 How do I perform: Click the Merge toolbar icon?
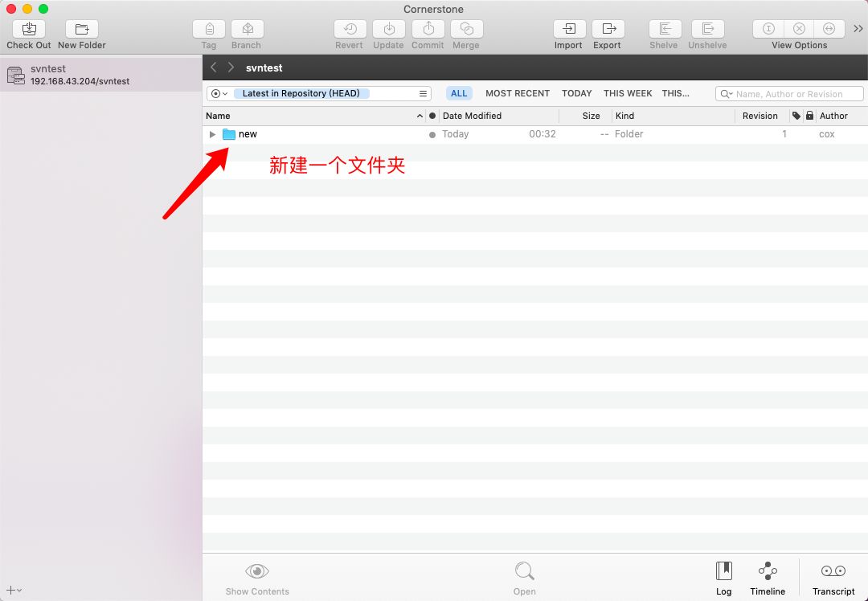point(467,29)
